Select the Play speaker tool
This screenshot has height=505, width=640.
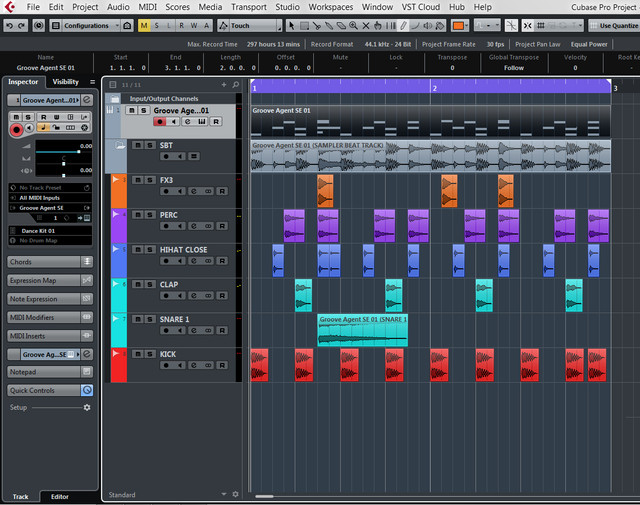click(428, 26)
